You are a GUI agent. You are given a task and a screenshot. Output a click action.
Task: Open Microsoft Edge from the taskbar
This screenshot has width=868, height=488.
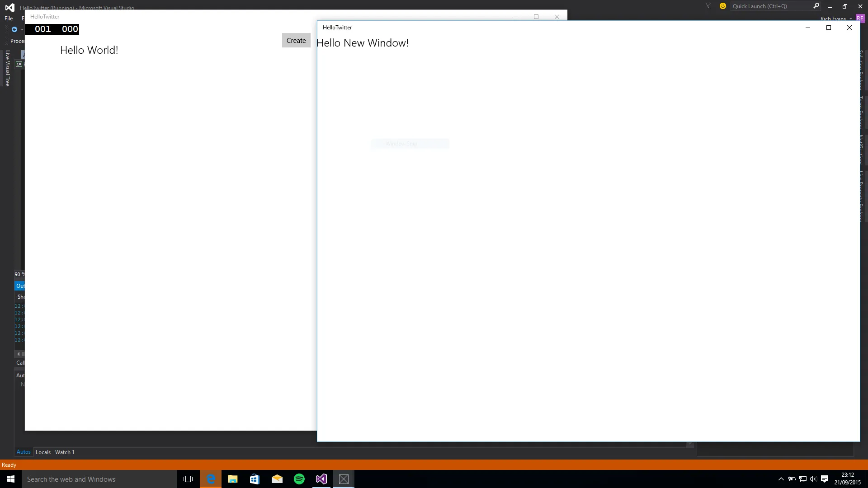211,479
